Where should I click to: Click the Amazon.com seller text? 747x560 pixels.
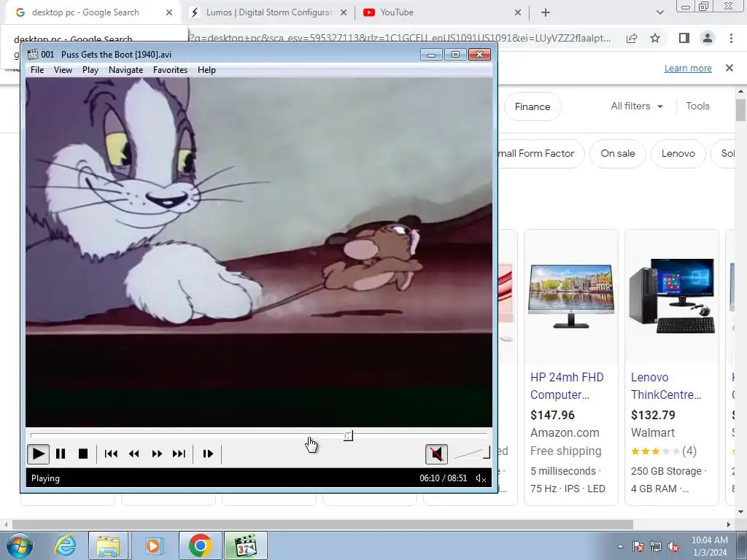point(565,433)
